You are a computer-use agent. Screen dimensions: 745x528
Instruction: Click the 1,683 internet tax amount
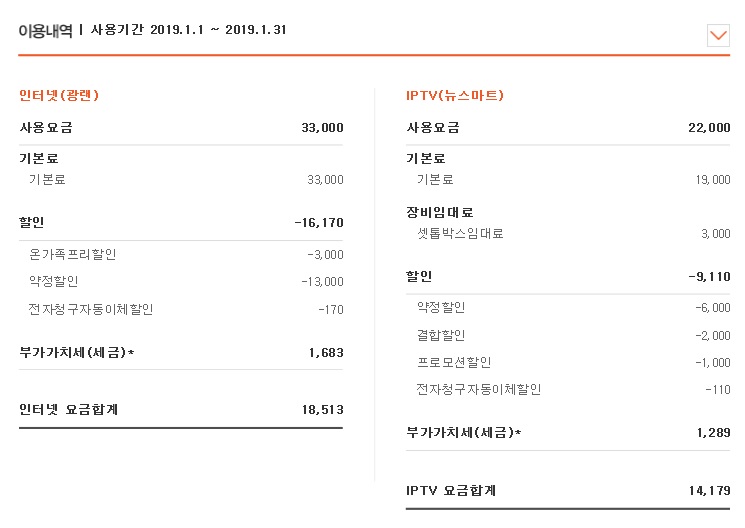click(326, 352)
